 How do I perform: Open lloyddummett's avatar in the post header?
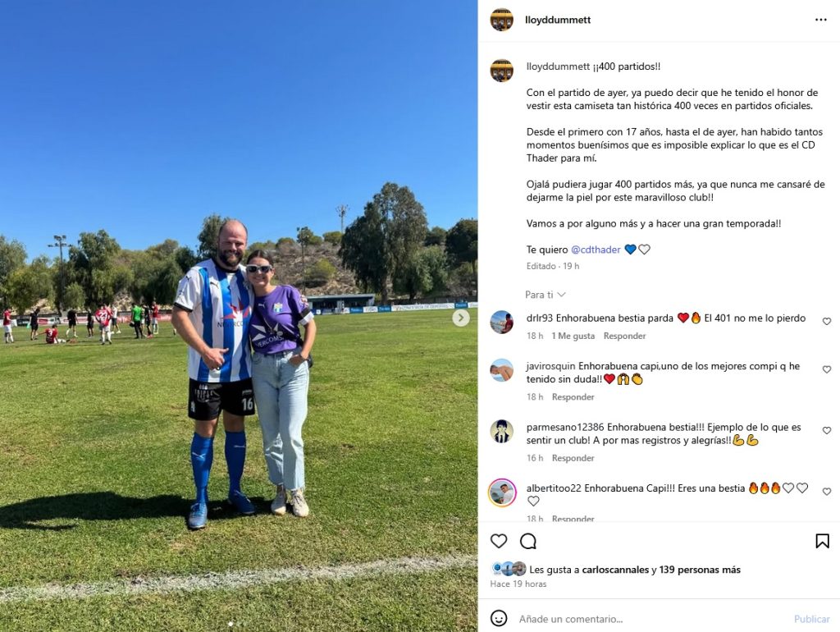[502, 20]
